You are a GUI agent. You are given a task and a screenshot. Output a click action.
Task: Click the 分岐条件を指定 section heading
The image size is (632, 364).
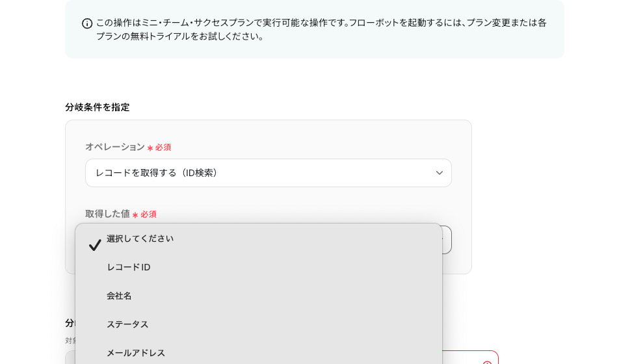point(97,107)
